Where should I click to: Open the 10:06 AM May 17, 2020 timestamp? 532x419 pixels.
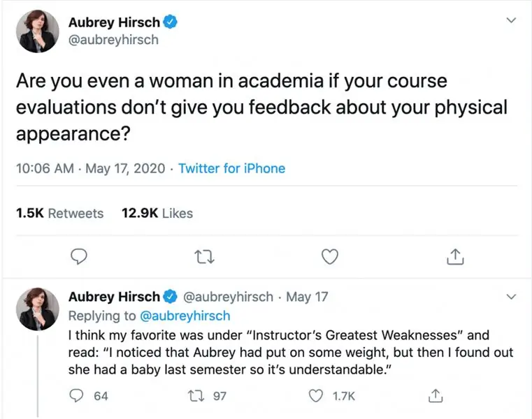pyautogui.click(x=90, y=168)
